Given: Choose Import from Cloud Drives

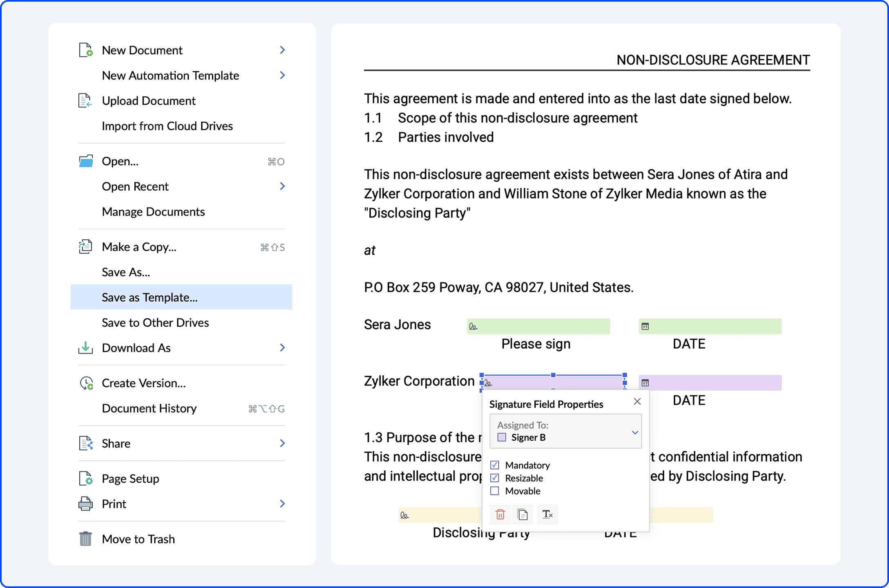Looking at the screenshot, I should [x=168, y=126].
